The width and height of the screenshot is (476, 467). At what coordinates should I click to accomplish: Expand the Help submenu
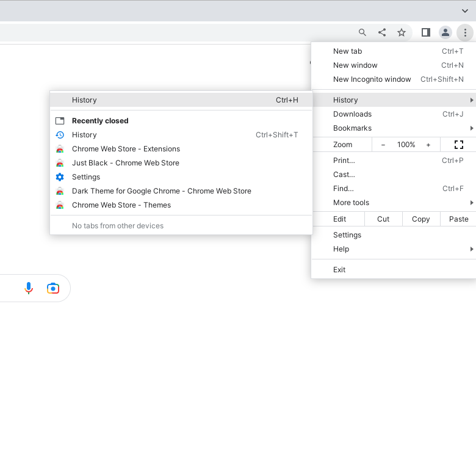coord(394,249)
